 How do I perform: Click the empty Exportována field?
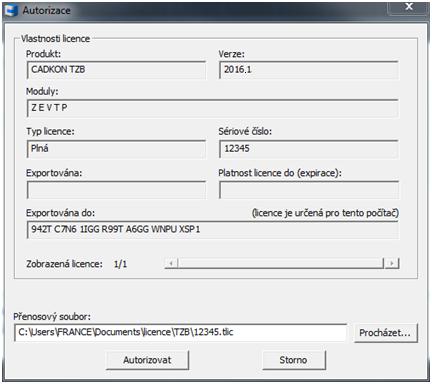point(116,190)
